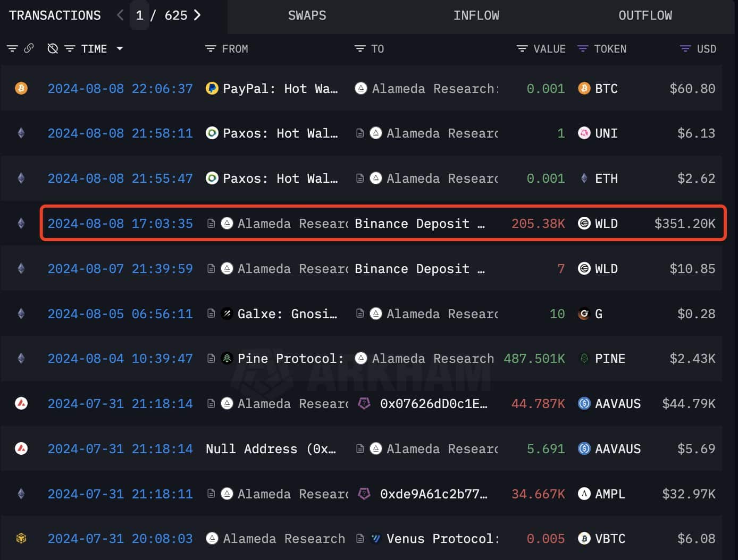Click the WLD token icon in the $351.20K row
This screenshot has height=560, width=738.
click(x=584, y=223)
